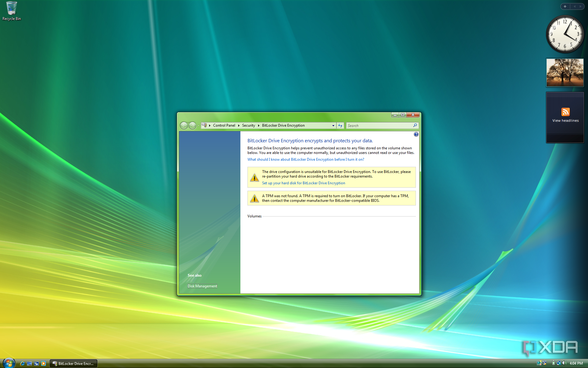The image size is (588, 368).
Task: Expand the arrow after Control Panel breadcrumb
Action: click(239, 125)
